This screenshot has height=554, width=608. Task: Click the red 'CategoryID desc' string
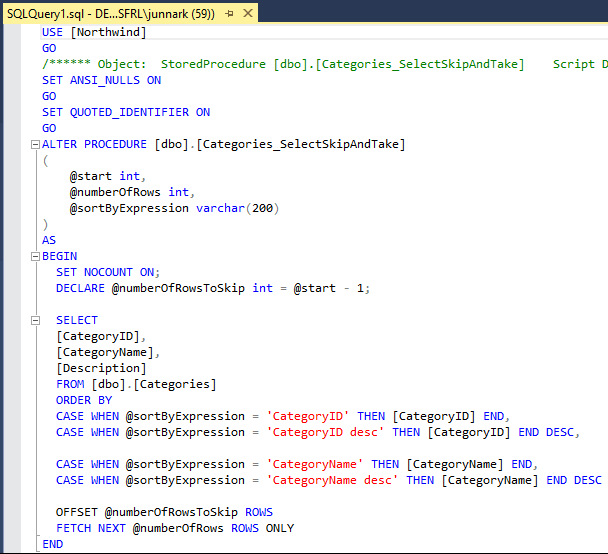[x=325, y=432]
